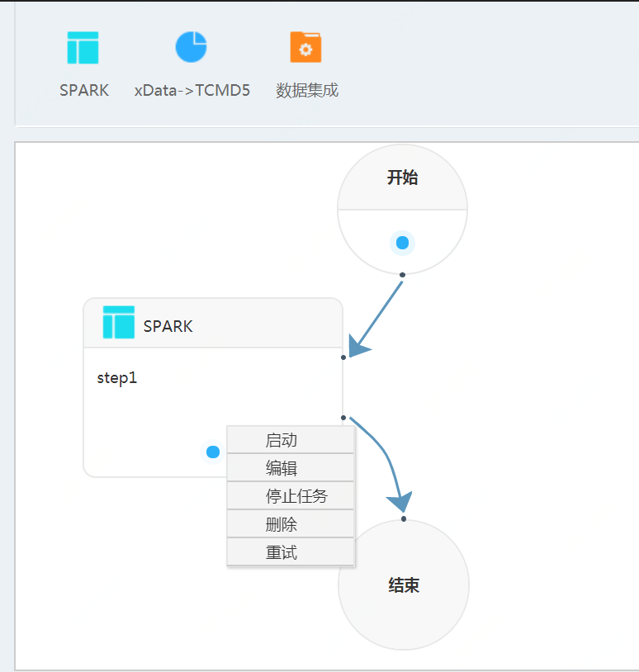Click the xData->TCMD5 text label
The height and width of the screenshot is (672, 639).
point(192,90)
